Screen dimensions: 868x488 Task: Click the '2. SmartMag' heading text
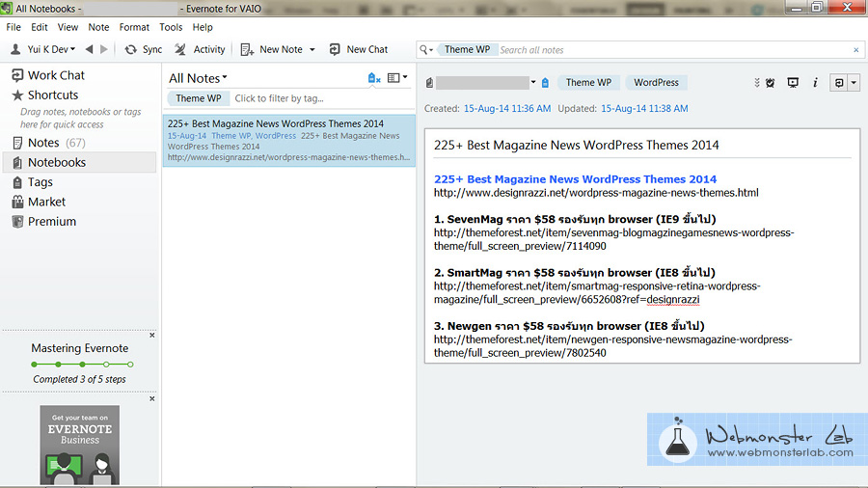tap(575, 273)
